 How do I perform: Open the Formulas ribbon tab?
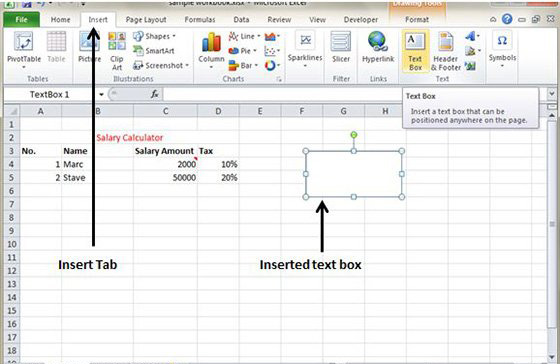(x=200, y=20)
